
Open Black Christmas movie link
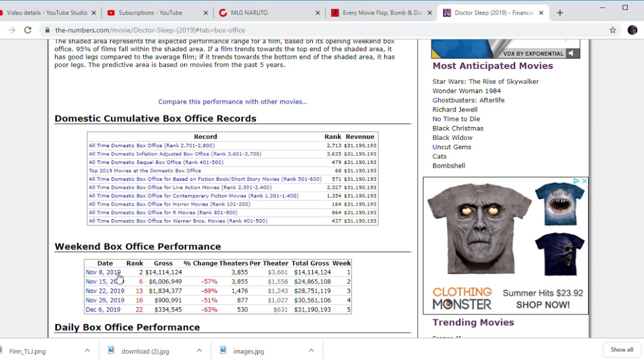point(458,128)
